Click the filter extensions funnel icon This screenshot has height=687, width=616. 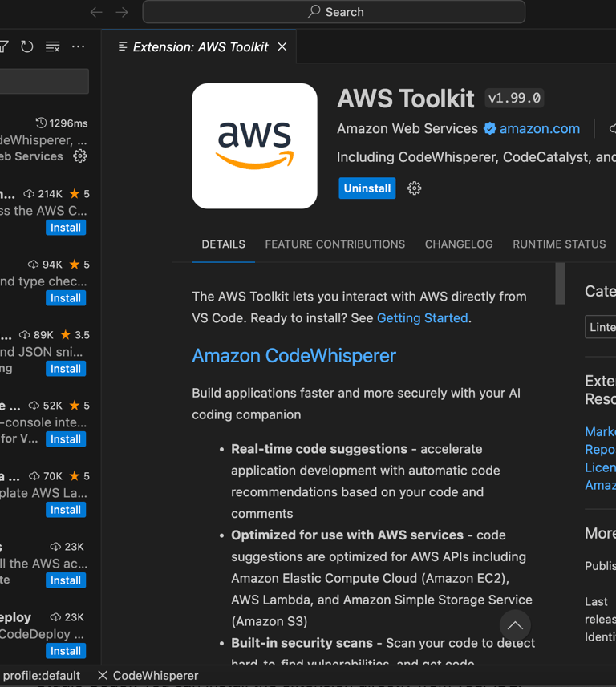(x=4, y=46)
